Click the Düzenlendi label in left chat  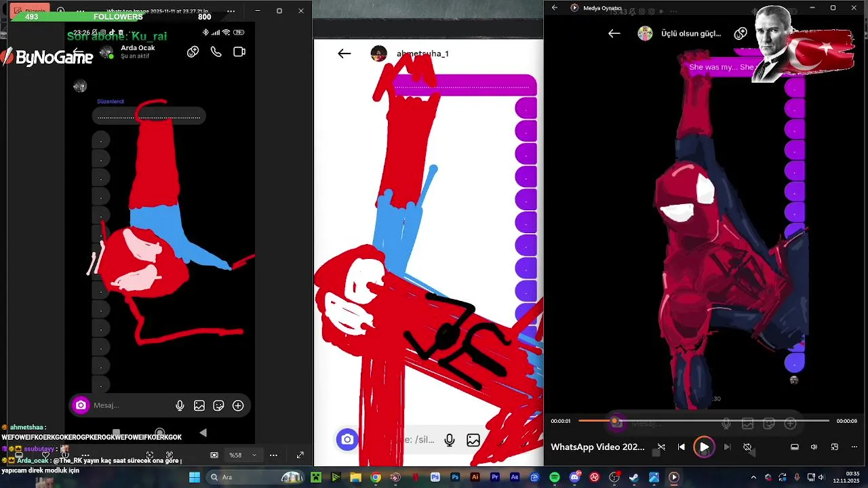click(111, 102)
